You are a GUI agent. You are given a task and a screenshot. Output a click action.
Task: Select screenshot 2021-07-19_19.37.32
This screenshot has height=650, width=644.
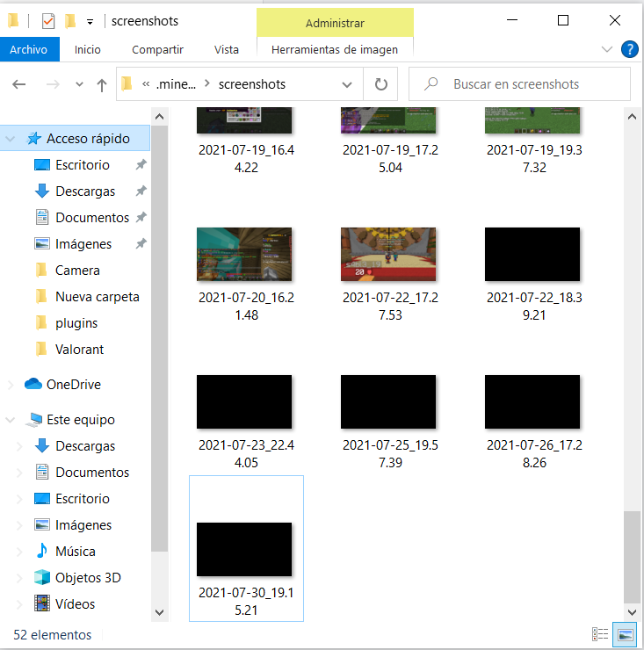tap(533, 141)
